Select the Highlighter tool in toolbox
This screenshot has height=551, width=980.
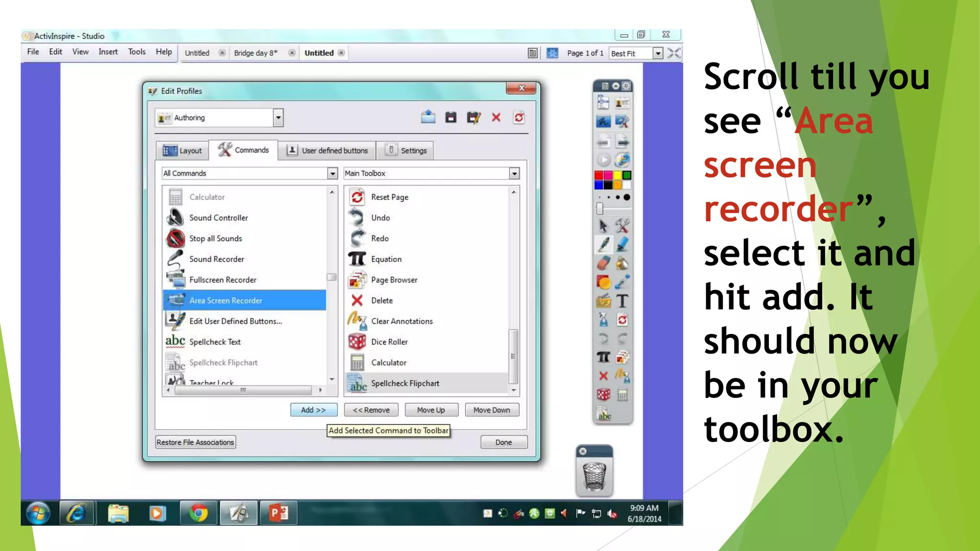point(622,244)
